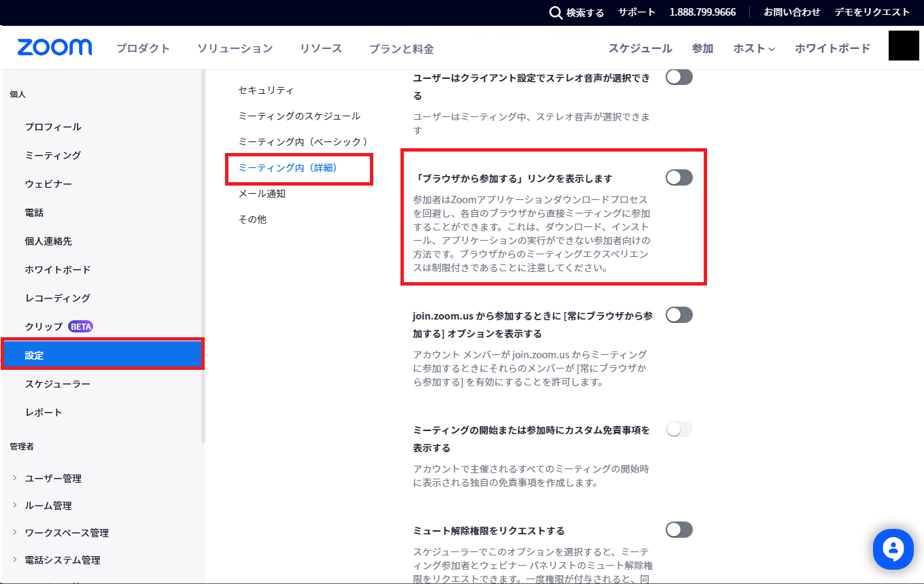Toggle the stereo audio selection switch
Viewport: 924px width, 584px height.
click(x=679, y=77)
